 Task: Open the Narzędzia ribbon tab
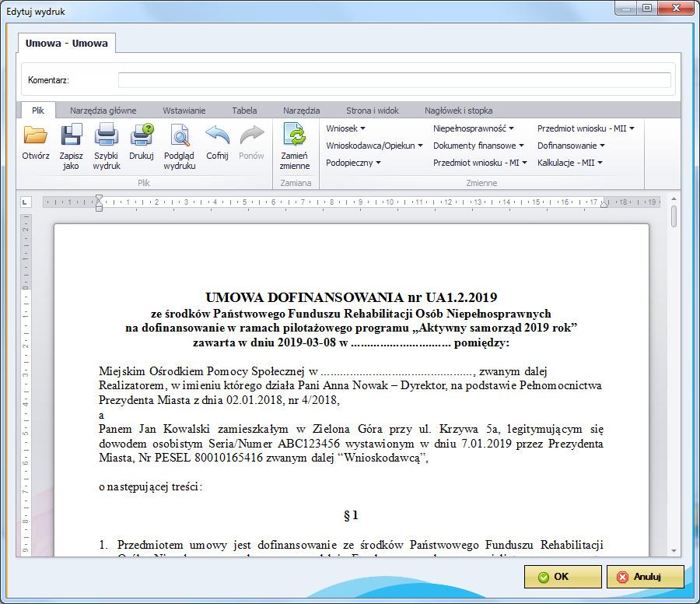pyautogui.click(x=301, y=111)
